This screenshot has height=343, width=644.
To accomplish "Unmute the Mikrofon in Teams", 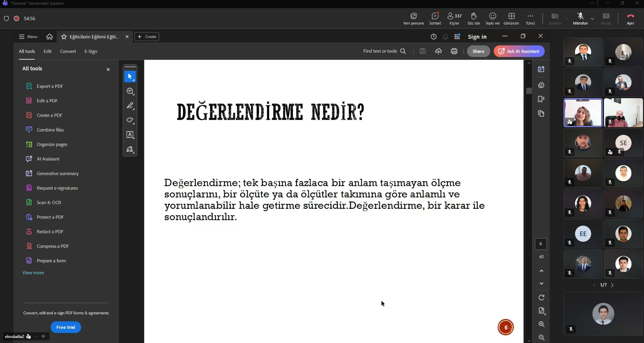I will pos(580,16).
